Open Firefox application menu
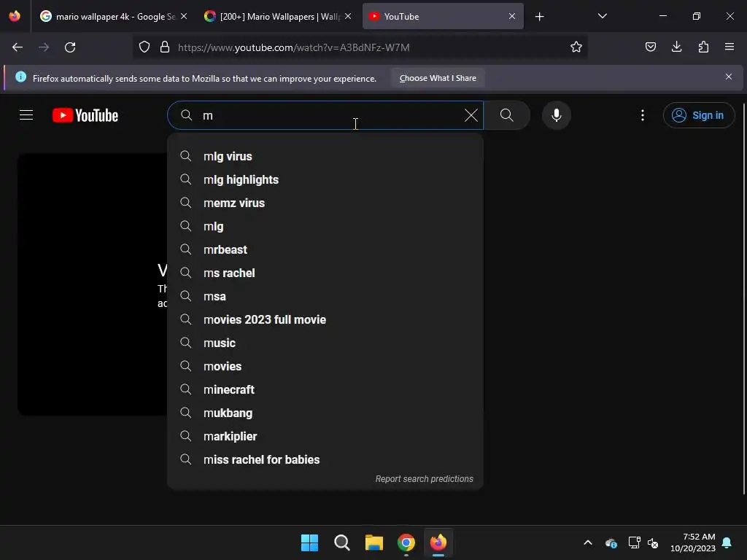This screenshot has height=560, width=747. point(729,47)
